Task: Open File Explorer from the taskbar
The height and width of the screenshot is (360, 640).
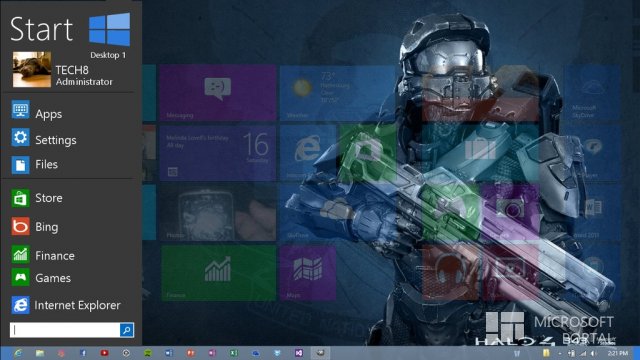Action: [40, 353]
